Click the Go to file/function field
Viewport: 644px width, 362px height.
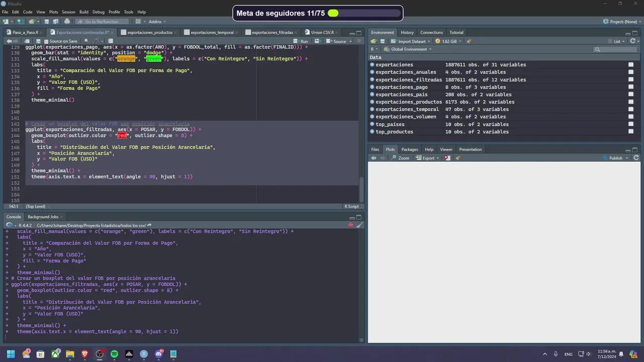coord(102,22)
